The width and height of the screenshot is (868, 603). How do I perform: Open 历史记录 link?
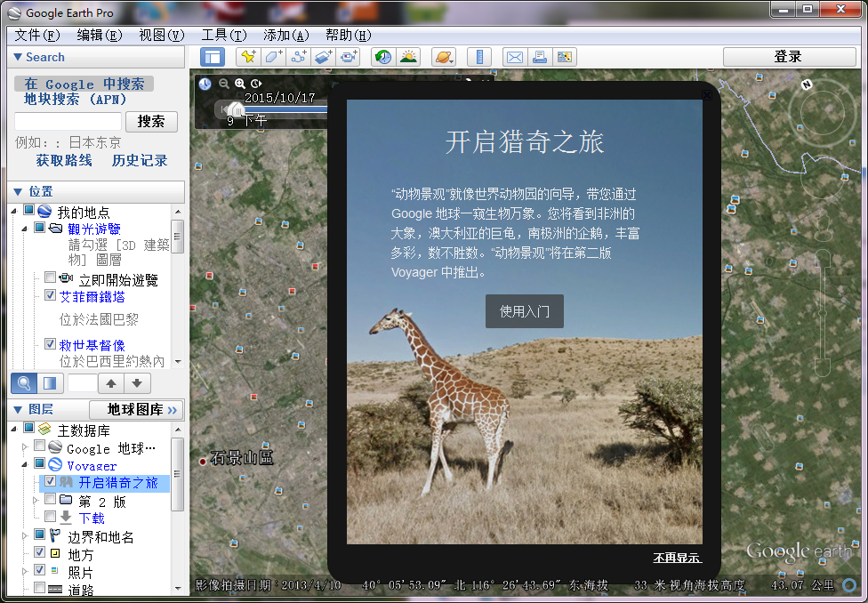point(140,161)
